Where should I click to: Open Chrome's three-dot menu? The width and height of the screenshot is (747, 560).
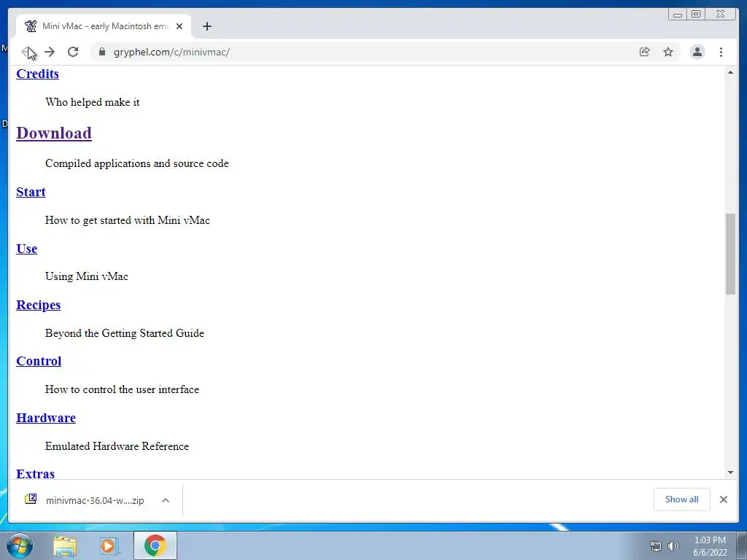click(721, 52)
